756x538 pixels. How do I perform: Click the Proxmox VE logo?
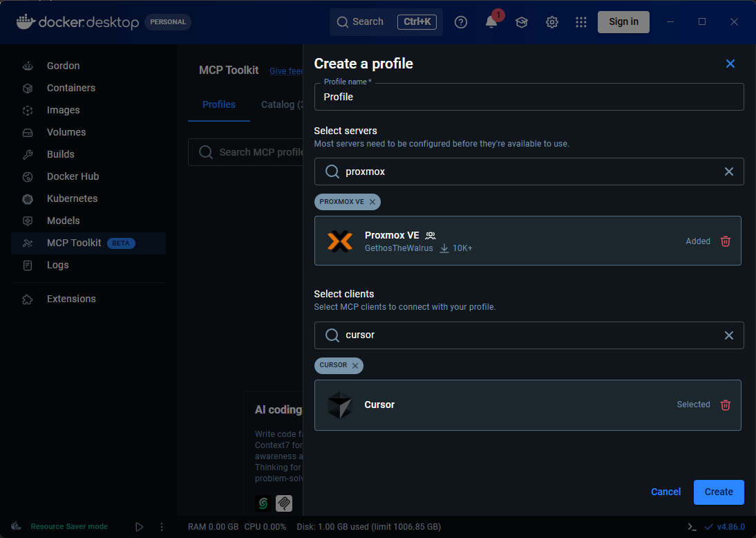point(340,241)
